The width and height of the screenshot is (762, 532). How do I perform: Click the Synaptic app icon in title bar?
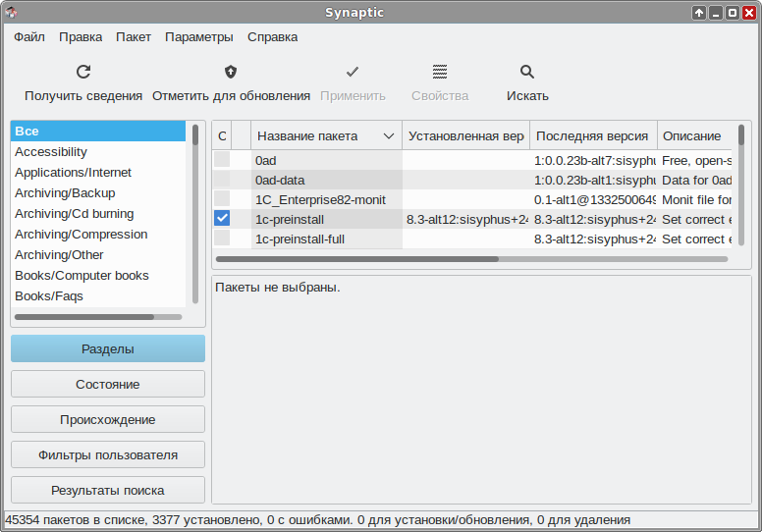click(12, 12)
